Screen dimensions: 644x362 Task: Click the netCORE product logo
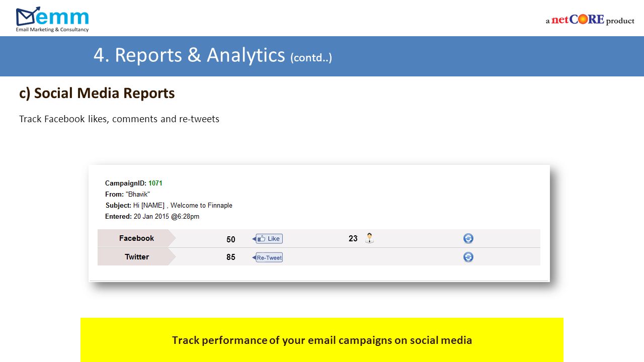[590, 20]
